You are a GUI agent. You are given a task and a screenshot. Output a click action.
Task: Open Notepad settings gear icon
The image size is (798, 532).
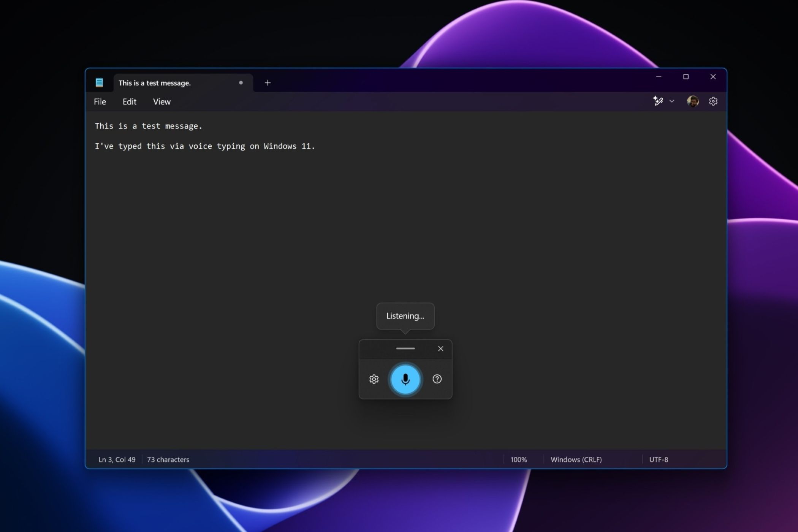pyautogui.click(x=713, y=101)
